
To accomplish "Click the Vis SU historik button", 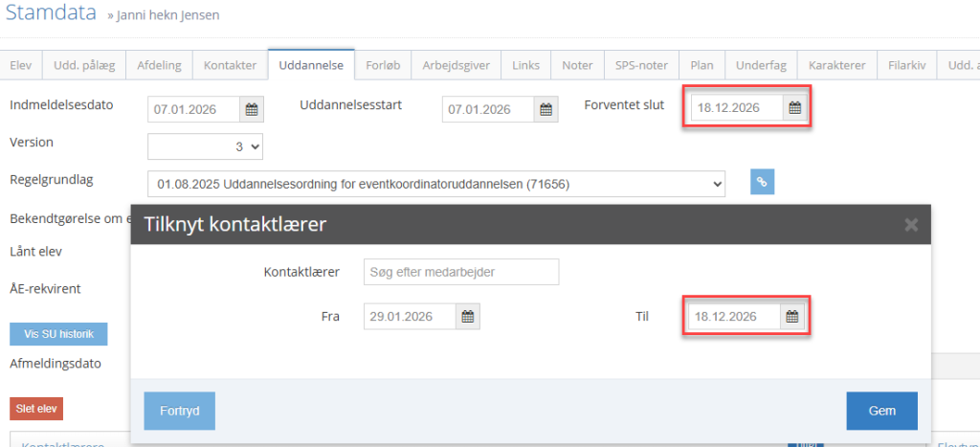I will click(x=58, y=334).
